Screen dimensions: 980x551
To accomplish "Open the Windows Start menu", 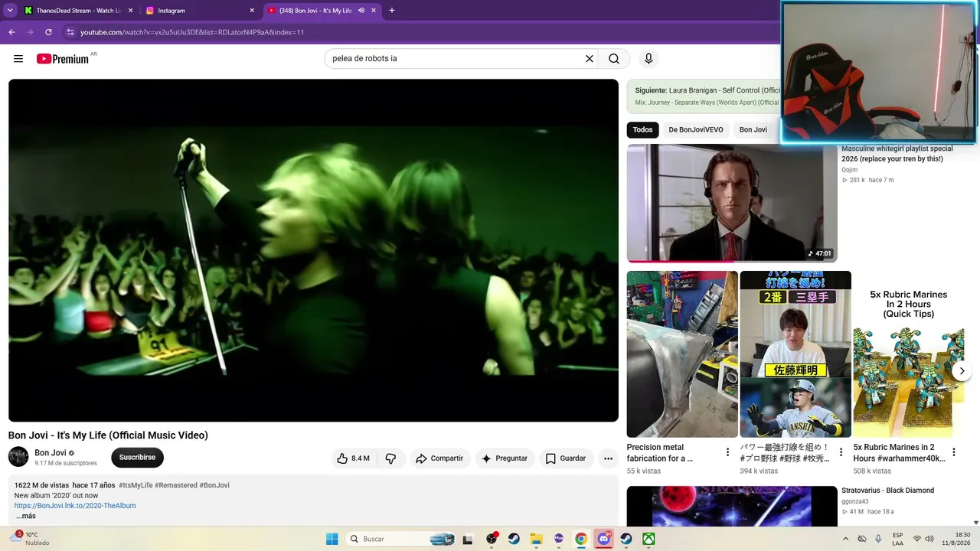I will (332, 539).
